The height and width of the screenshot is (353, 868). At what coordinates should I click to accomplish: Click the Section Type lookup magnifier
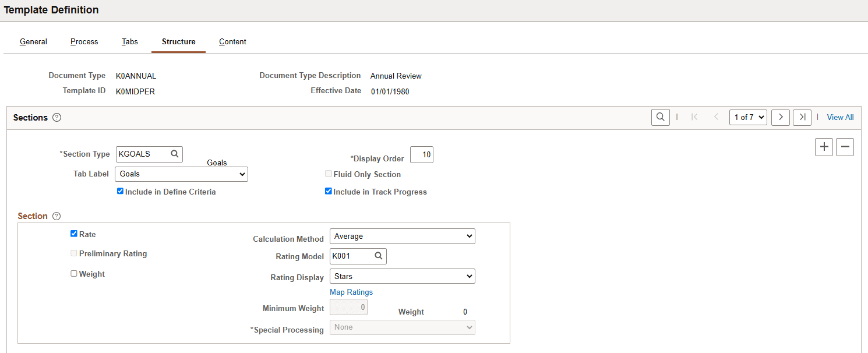pos(175,154)
